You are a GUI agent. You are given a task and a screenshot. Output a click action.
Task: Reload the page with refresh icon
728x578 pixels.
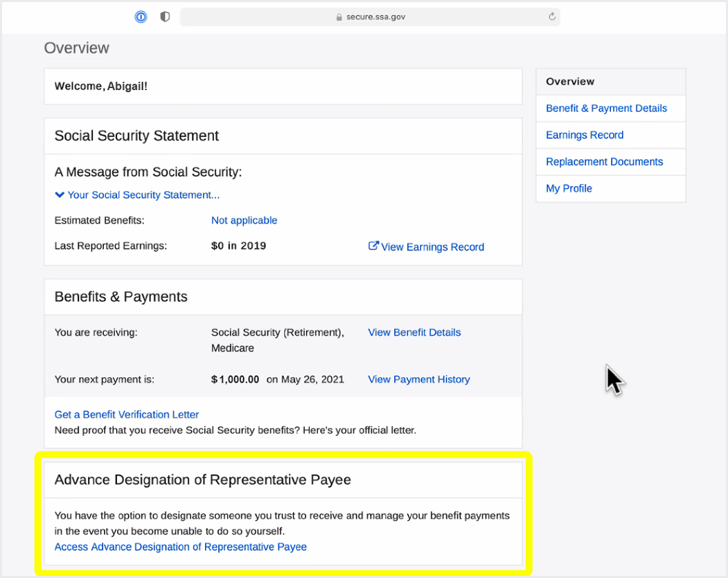tap(552, 17)
